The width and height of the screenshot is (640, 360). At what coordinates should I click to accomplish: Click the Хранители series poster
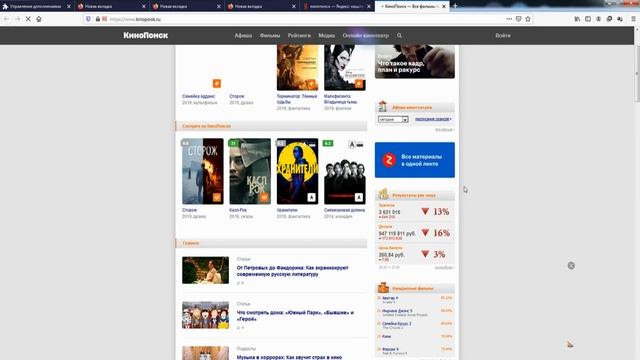[x=297, y=171]
